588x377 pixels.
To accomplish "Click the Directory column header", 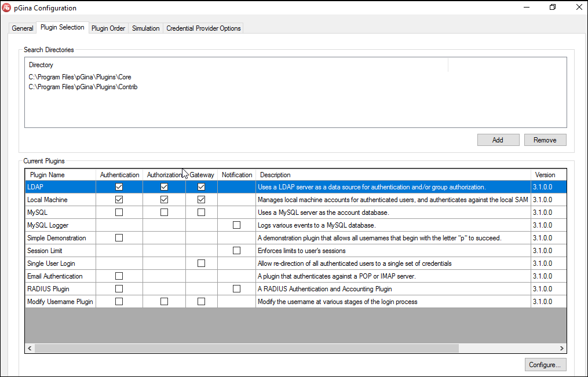I will coord(236,64).
